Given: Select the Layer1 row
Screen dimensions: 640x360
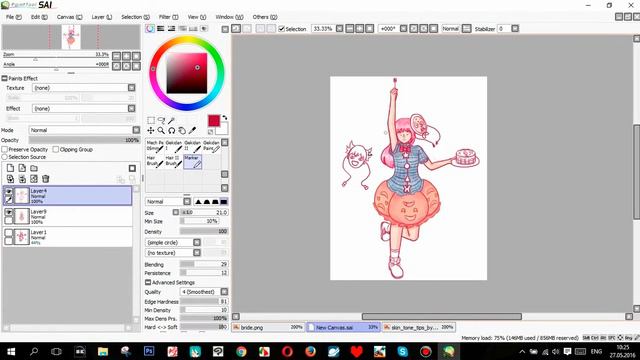Looking at the screenshot, I should [67, 237].
